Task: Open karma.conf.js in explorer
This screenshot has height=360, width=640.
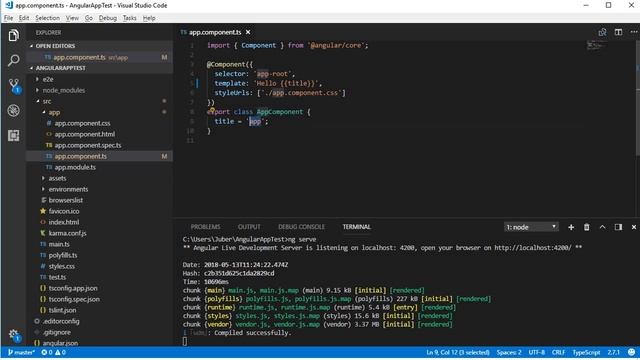Action: 67,233
